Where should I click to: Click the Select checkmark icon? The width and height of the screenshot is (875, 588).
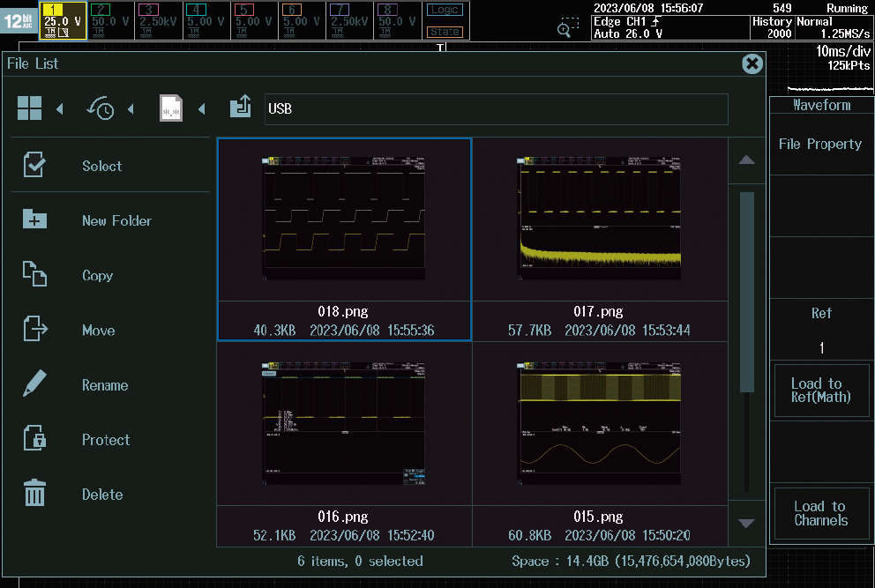click(x=34, y=165)
